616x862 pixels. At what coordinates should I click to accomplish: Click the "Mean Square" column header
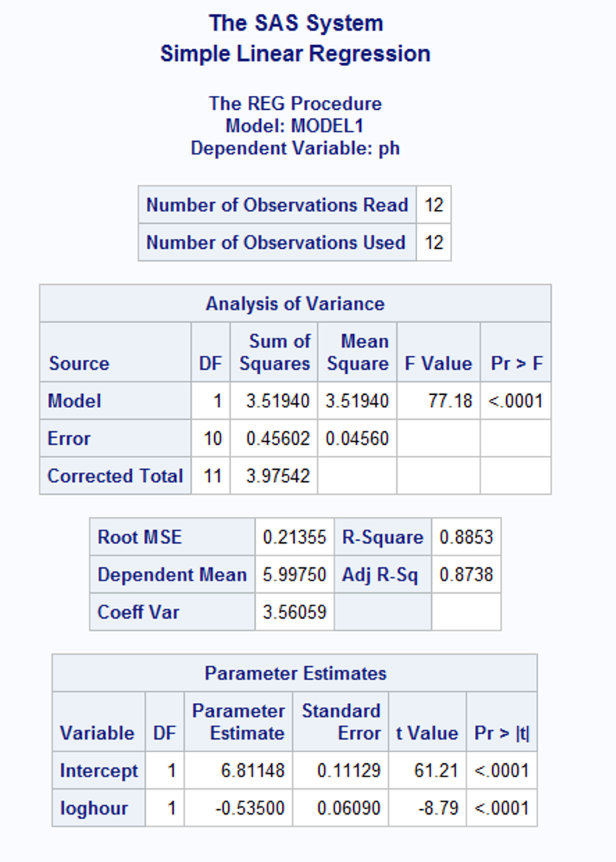tap(358, 352)
